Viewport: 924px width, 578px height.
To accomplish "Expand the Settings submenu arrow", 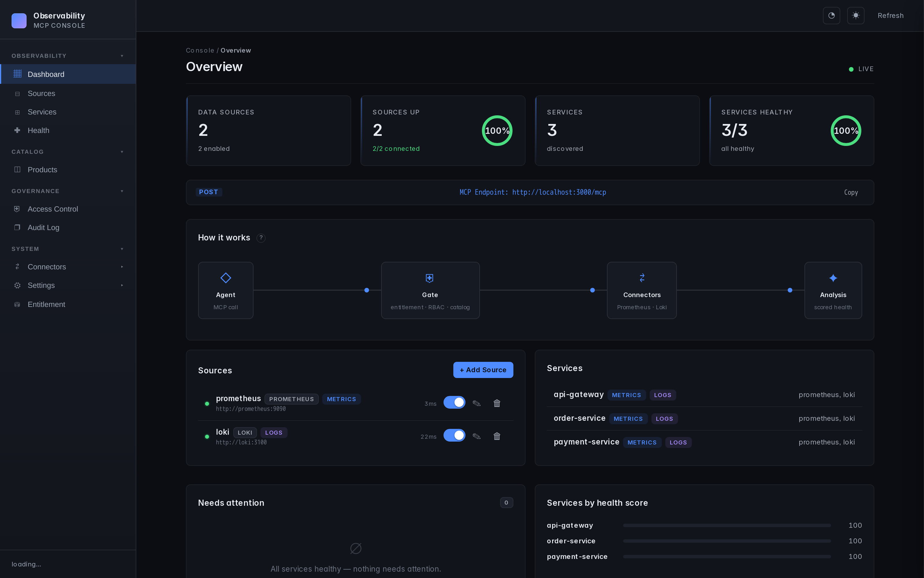I will (122, 285).
